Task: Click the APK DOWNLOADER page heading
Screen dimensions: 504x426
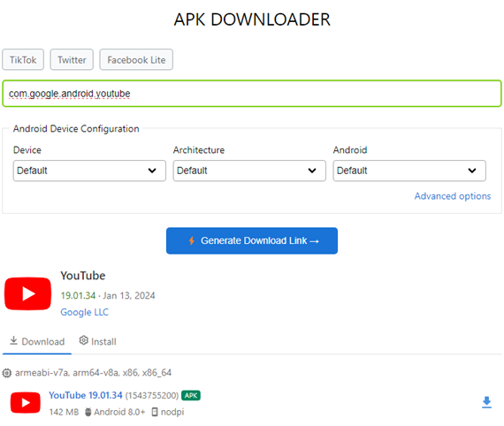Action: pos(252,19)
